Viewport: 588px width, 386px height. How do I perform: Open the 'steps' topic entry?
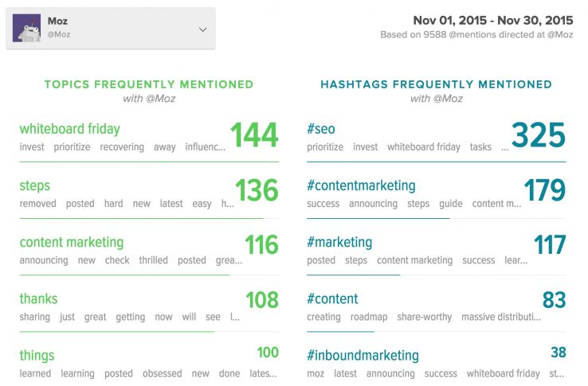pos(35,185)
